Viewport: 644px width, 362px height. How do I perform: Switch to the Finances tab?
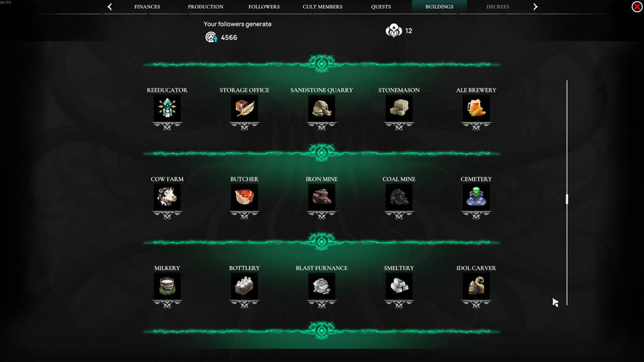pos(147,6)
